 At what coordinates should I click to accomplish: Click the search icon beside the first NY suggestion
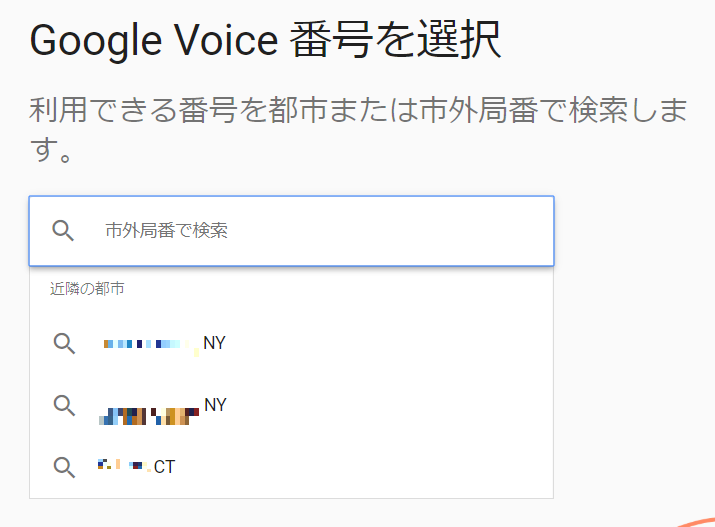pos(64,343)
